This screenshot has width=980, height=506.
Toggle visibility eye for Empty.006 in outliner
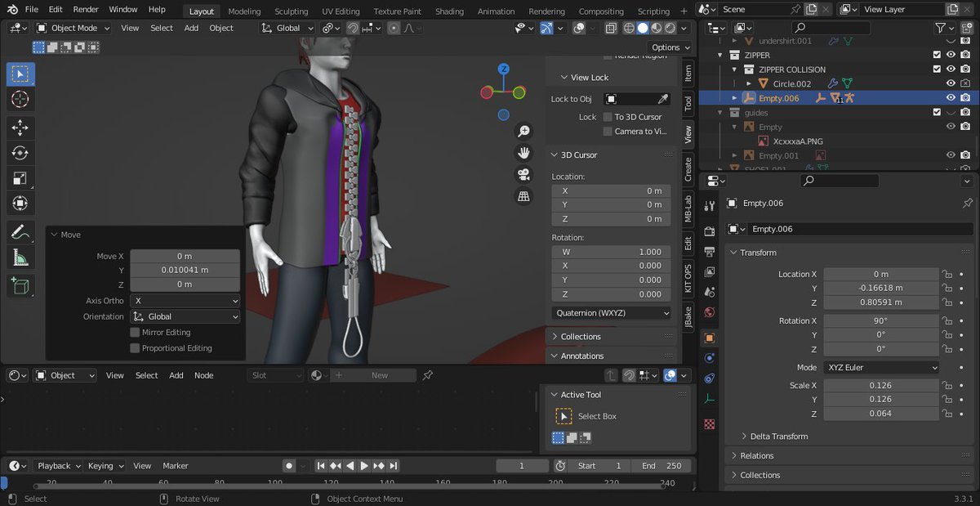coord(951,97)
